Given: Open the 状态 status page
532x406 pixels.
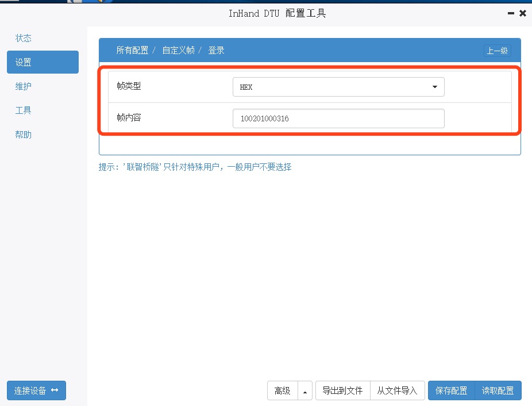Looking at the screenshot, I should [24, 39].
